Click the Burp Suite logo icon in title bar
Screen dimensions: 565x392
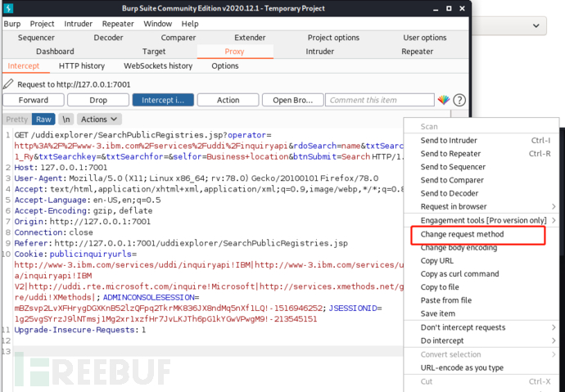[8, 8]
